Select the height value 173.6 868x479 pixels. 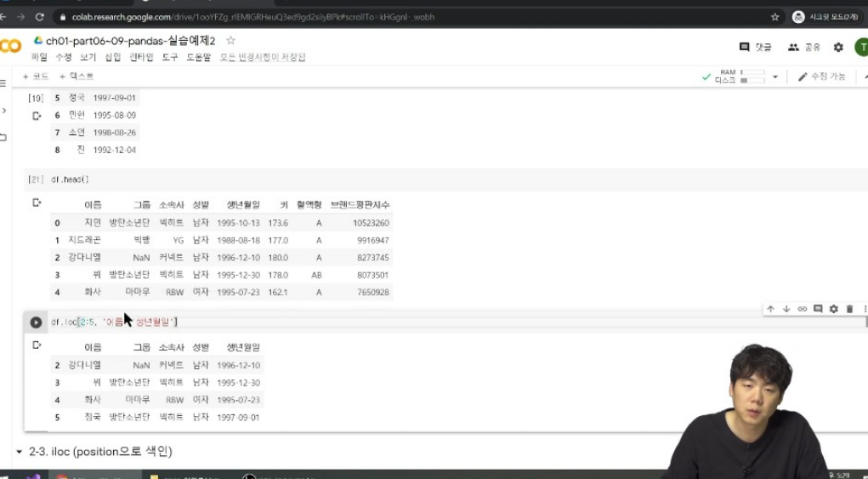278,223
